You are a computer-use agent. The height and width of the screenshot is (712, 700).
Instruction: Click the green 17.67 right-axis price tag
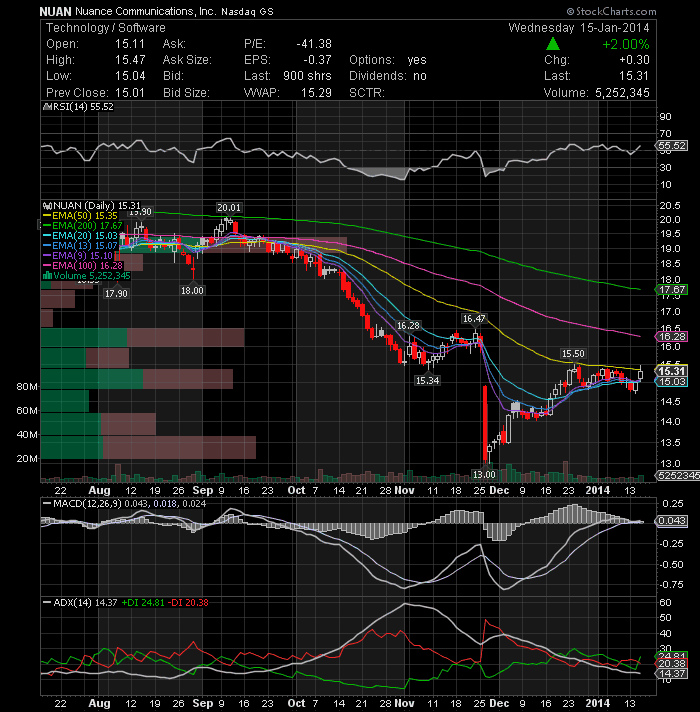(x=671, y=290)
